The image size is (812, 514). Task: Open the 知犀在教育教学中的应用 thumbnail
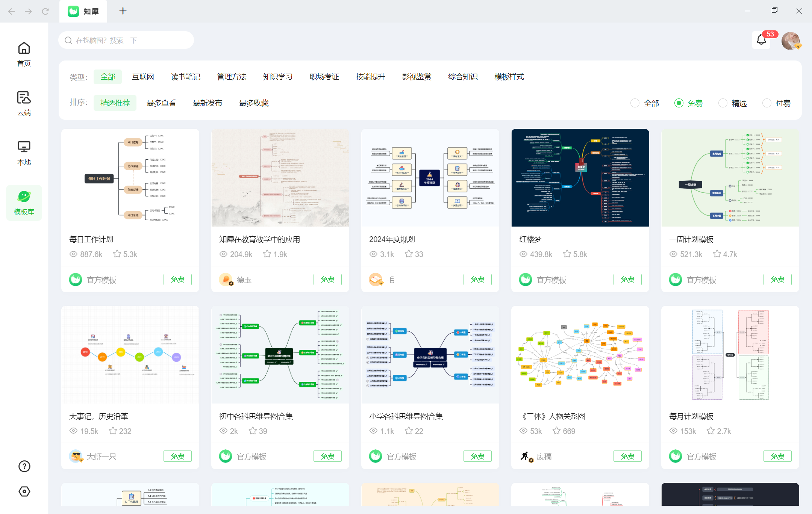(280, 178)
